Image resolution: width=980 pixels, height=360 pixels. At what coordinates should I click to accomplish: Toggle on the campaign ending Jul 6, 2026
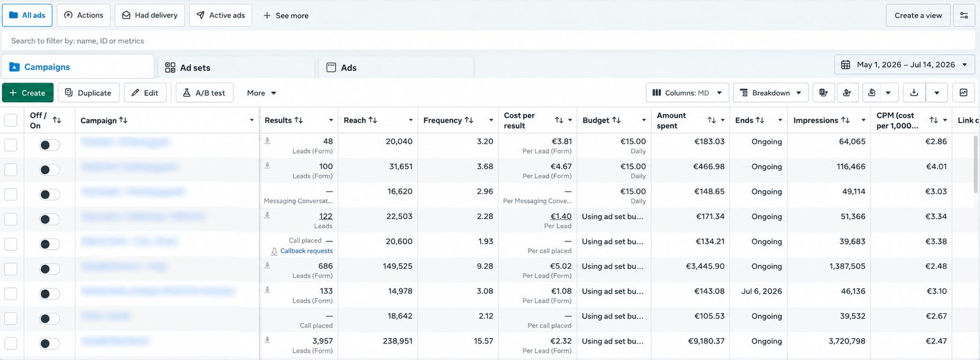(x=50, y=294)
